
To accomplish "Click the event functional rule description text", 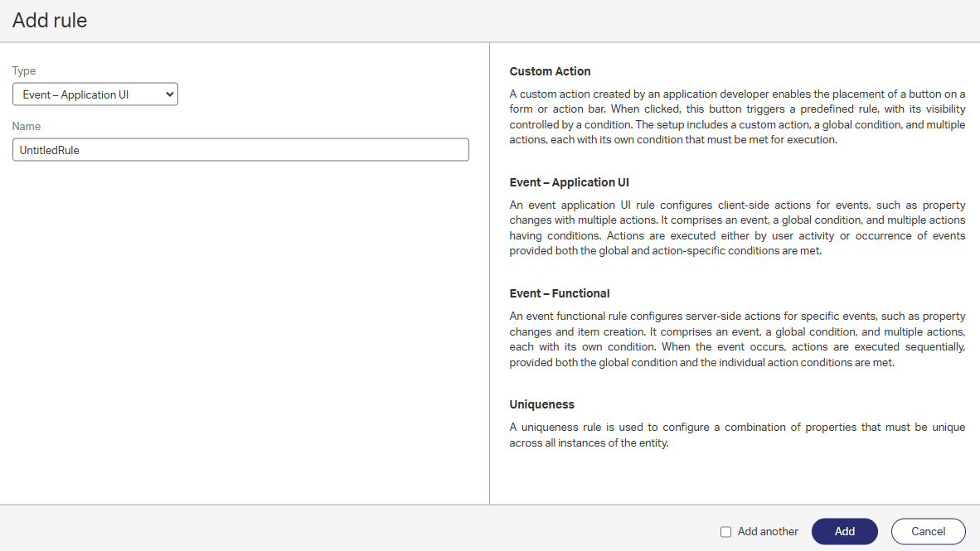I will tap(737, 339).
